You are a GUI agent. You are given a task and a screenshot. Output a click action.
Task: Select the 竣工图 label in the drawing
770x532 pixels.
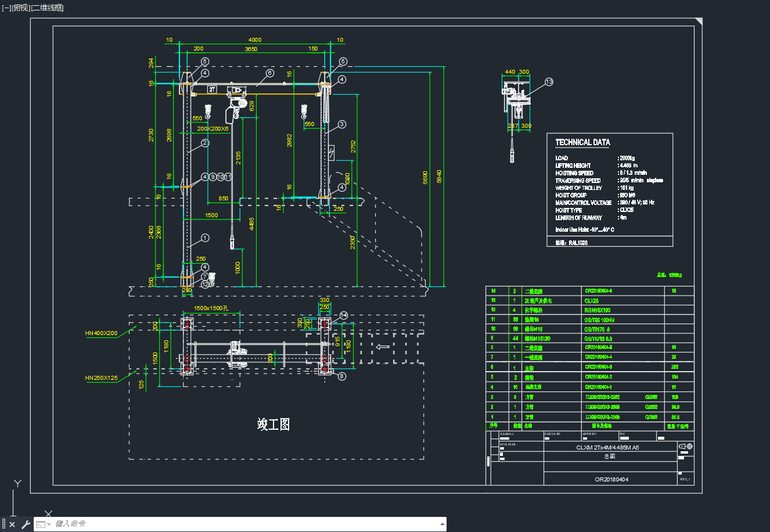coord(273,424)
